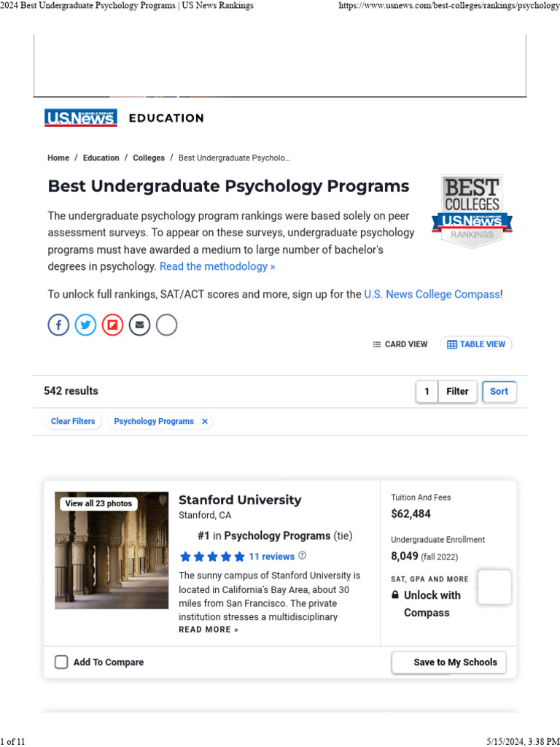Click the reviews info question-mark icon
The image size is (560, 747).
(303, 555)
